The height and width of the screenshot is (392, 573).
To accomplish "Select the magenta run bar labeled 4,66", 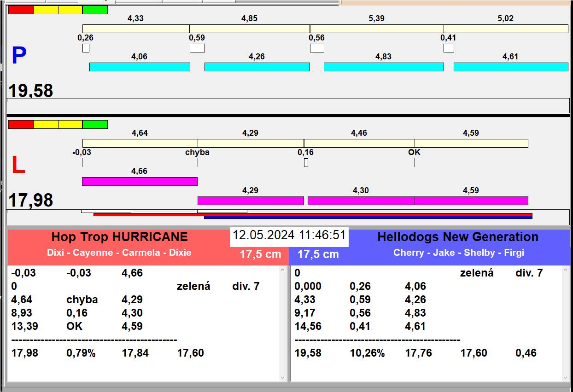I will [x=140, y=181].
